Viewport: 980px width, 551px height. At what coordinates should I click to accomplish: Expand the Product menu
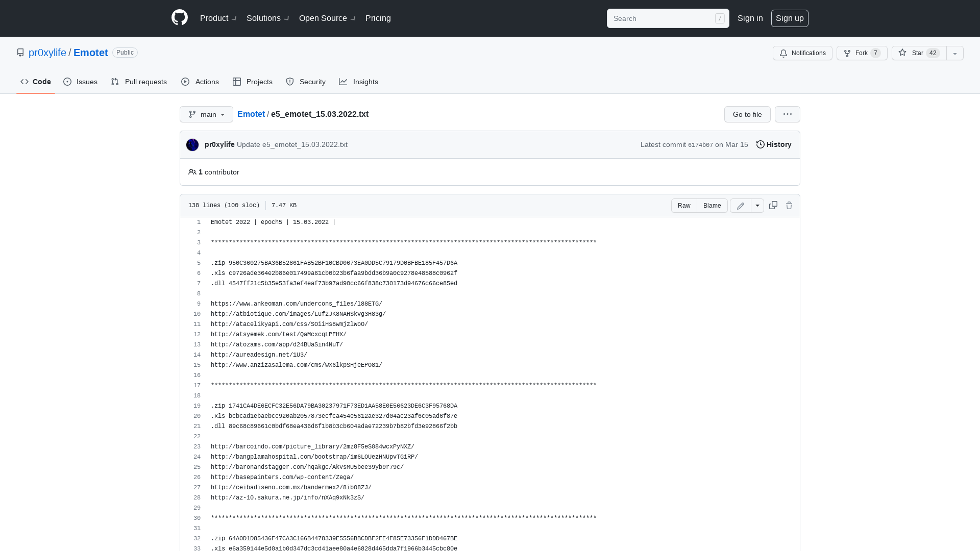(x=218, y=18)
